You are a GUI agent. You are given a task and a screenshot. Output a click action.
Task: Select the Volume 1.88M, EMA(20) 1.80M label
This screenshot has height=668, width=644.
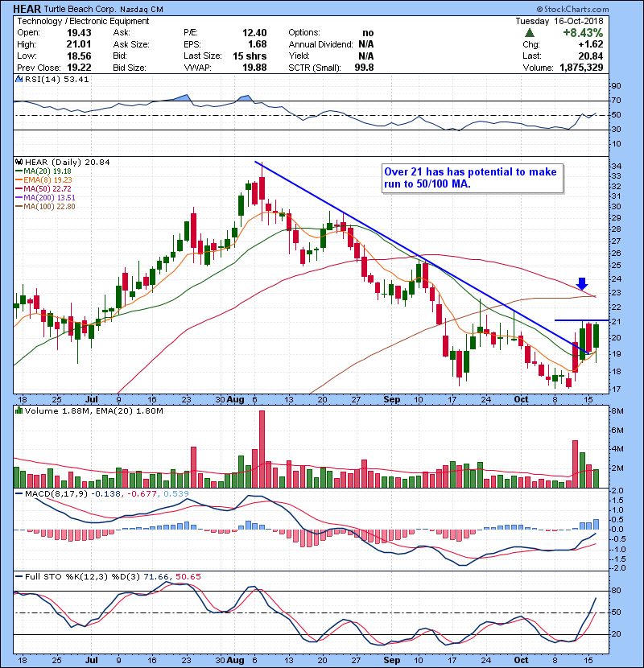[93, 411]
